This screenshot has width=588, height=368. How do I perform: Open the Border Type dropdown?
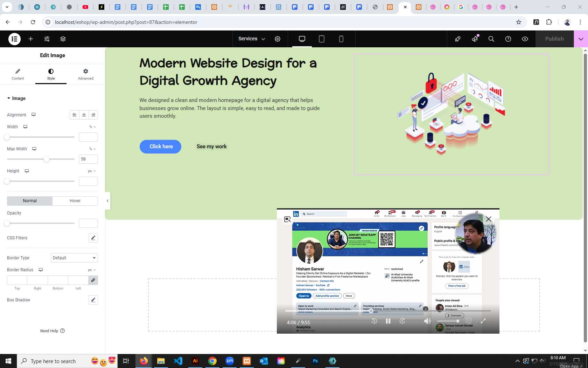point(74,258)
